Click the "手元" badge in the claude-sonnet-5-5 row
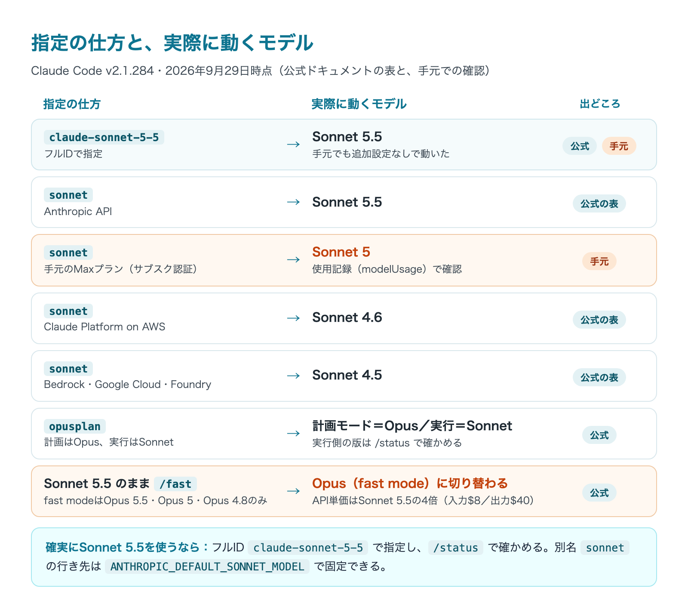 [619, 146]
